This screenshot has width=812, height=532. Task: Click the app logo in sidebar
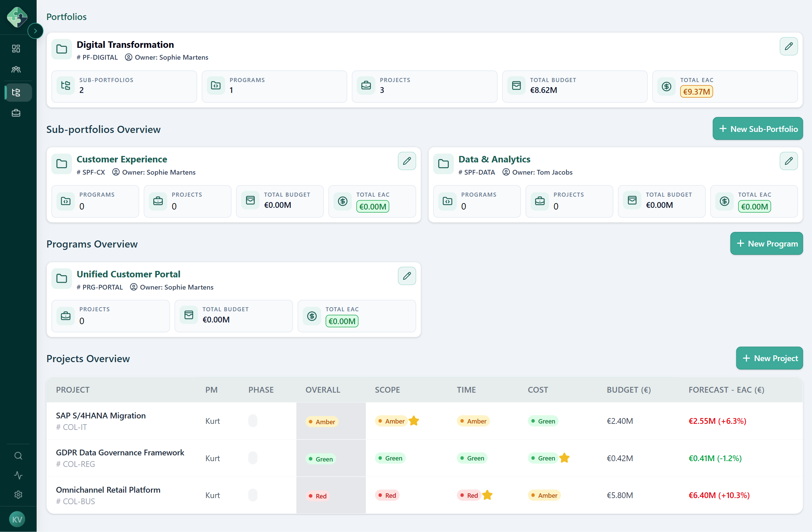(x=17, y=17)
